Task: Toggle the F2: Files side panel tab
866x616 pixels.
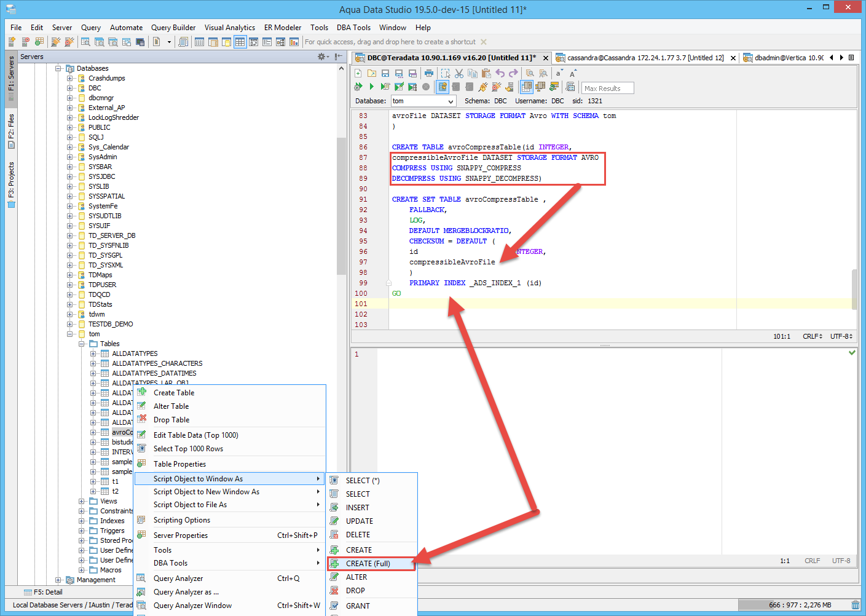Action: pos(11,131)
